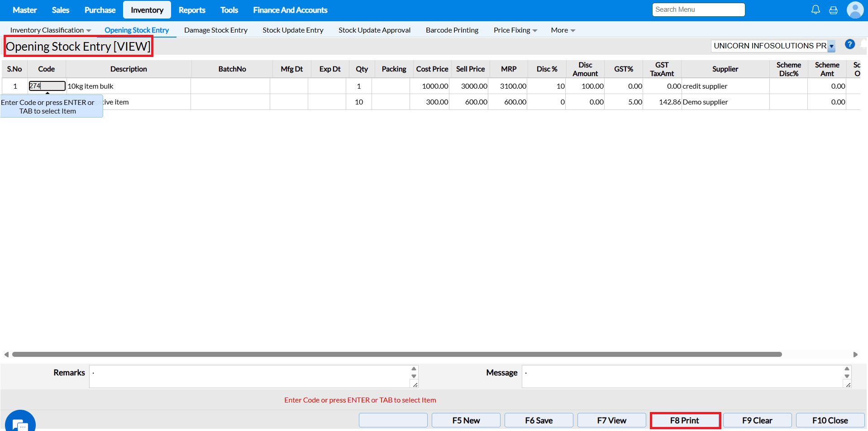Open the Inventory menu
Viewport: 868px width, 431px height.
tap(147, 10)
